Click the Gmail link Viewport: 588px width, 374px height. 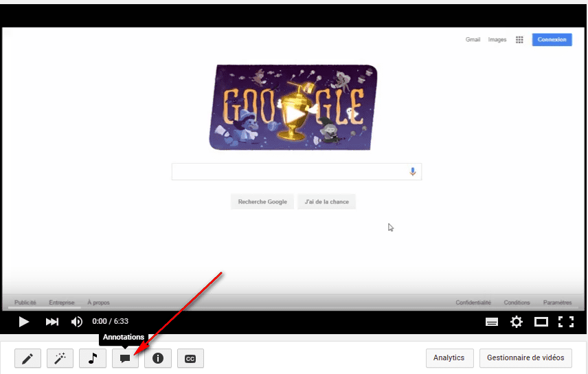pyautogui.click(x=473, y=39)
